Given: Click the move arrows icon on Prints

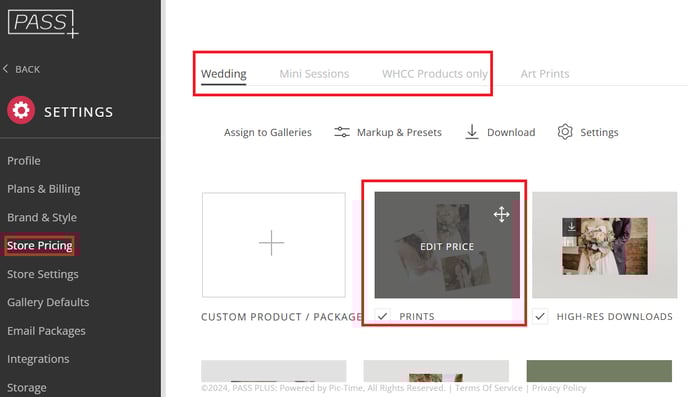Looking at the screenshot, I should click(501, 215).
